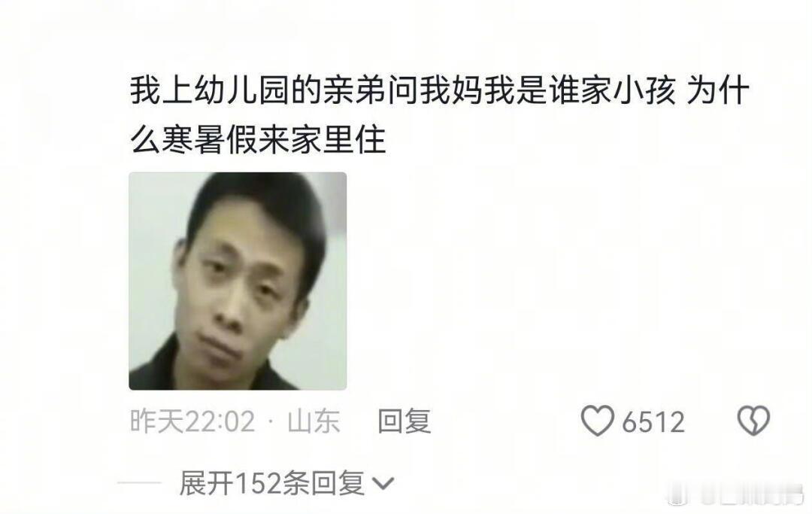The image size is (812, 514).
Task: Tap the comment line 么寒暑假来家里住
Action: (x=258, y=140)
